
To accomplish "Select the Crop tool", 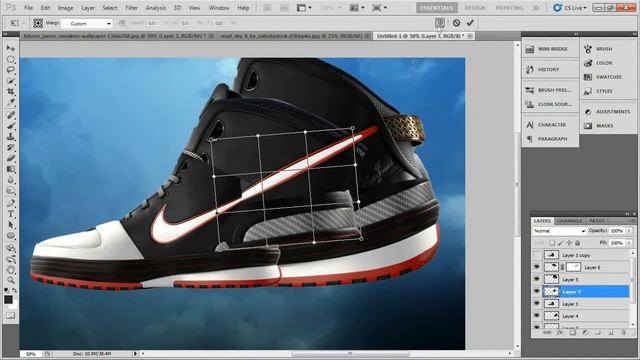I will pyautogui.click(x=11, y=91).
